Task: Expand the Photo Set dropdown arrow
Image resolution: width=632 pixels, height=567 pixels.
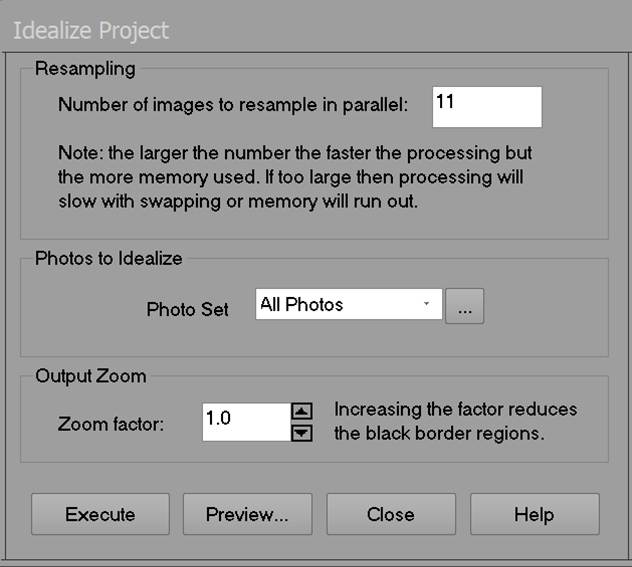Action: point(427,305)
